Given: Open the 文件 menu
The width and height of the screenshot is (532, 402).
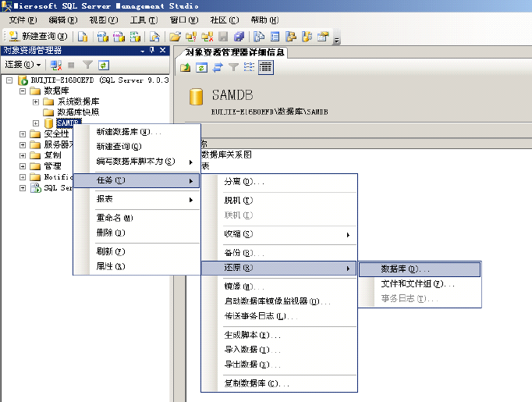Looking at the screenshot, I should tap(23, 20).
